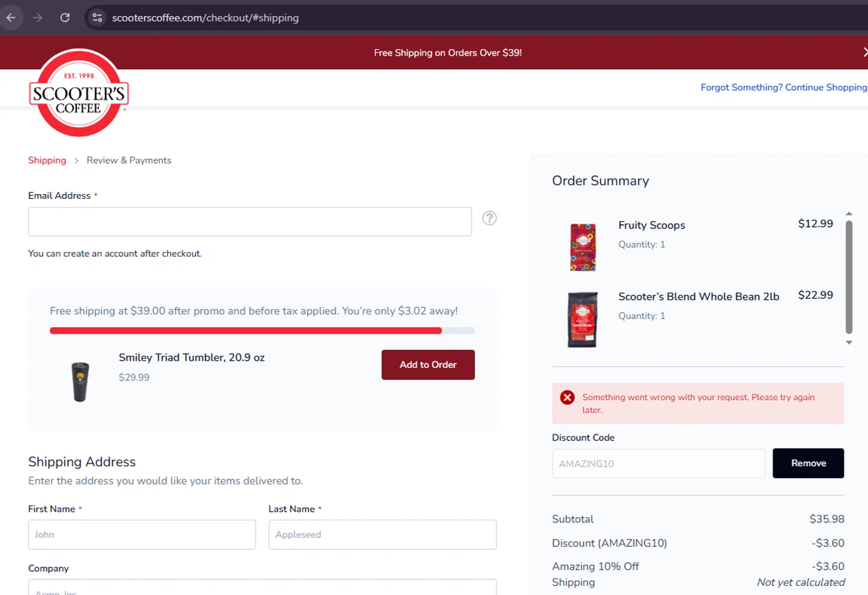Click Scooter's Blend Whole Bean 2lb name
868x595 pixels.
pos(699,297)
